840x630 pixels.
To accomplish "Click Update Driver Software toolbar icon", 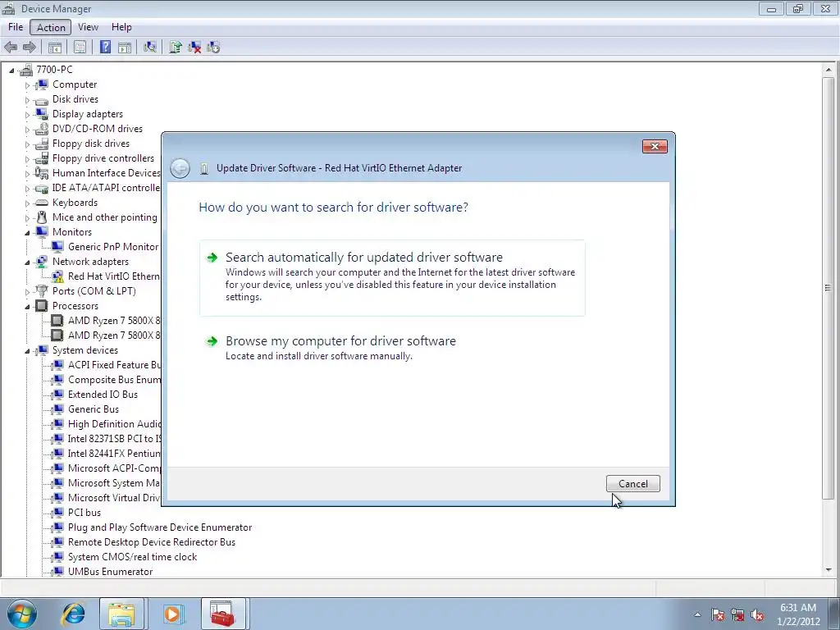I will tap(176, 47).
